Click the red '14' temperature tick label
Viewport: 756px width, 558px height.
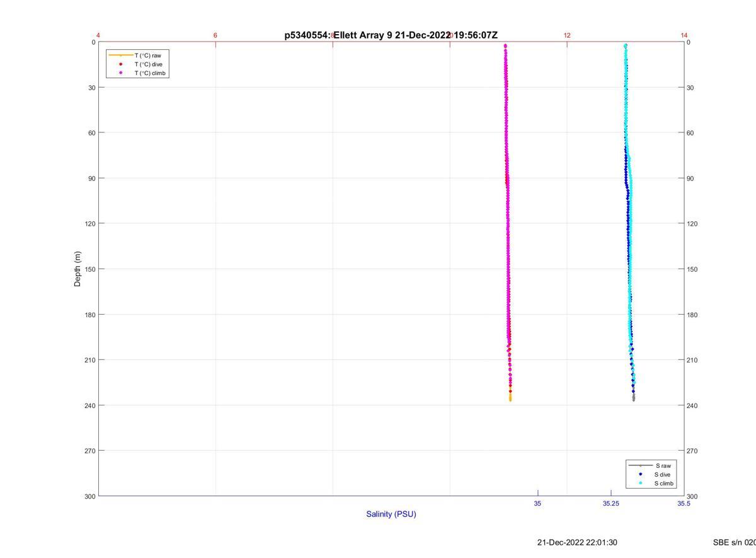684,35
